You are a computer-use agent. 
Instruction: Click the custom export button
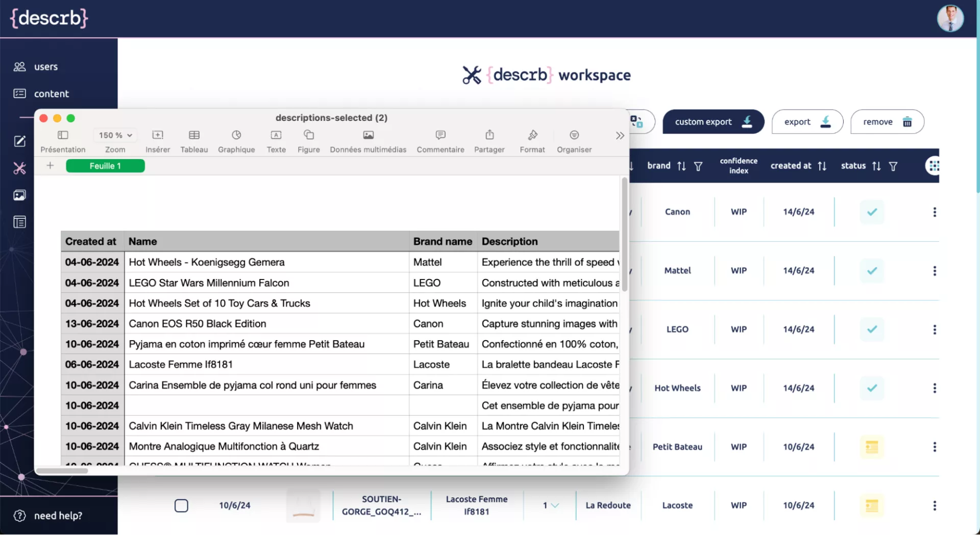(x=713, y=122)
